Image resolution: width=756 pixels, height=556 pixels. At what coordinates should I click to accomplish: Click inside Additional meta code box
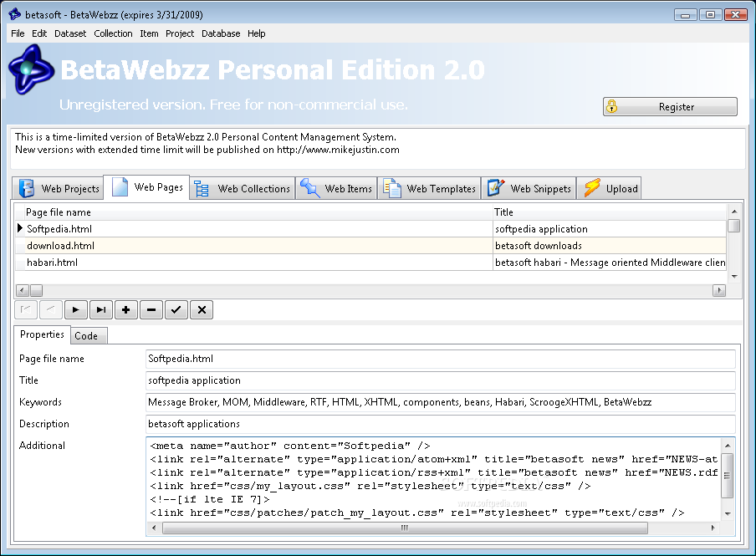coord(433,479)
